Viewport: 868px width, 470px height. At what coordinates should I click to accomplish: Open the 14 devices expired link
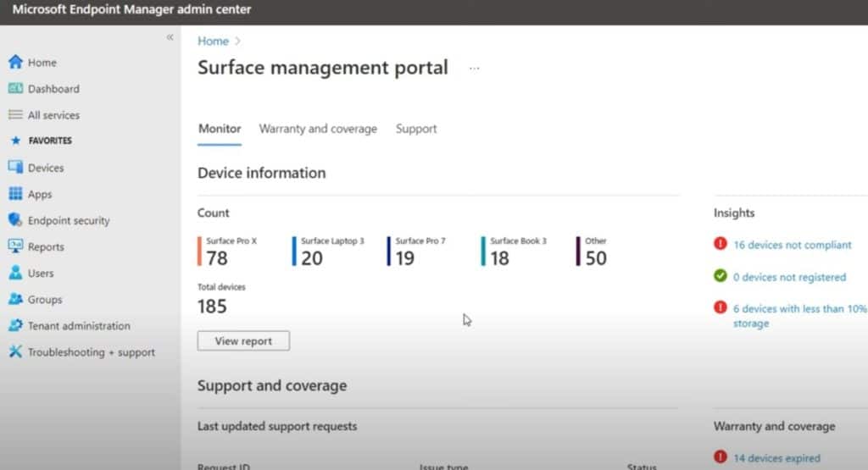[776, 458]
